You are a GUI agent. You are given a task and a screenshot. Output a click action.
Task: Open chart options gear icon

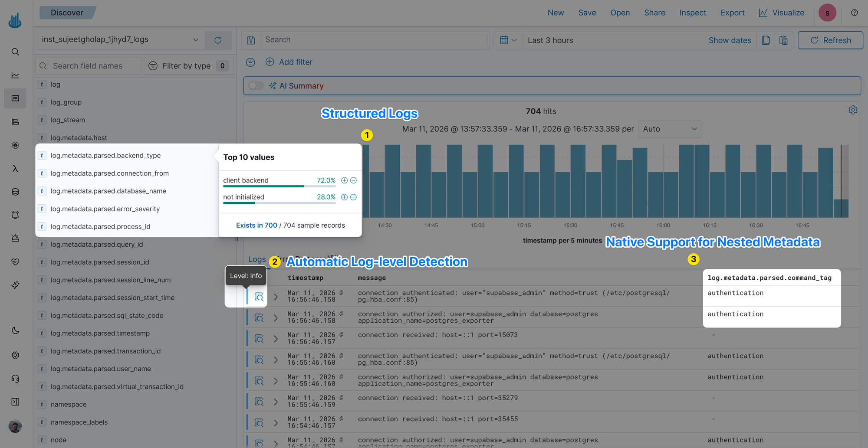853,110
